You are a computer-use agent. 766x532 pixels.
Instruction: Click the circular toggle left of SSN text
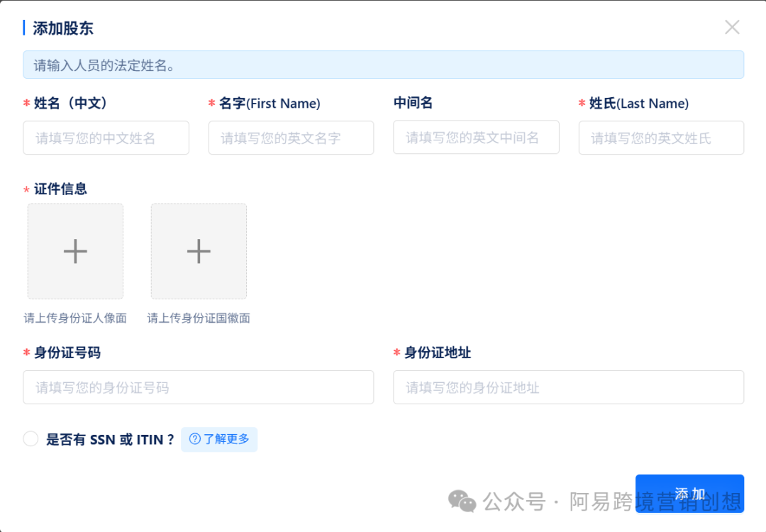[x=30, y=438]
